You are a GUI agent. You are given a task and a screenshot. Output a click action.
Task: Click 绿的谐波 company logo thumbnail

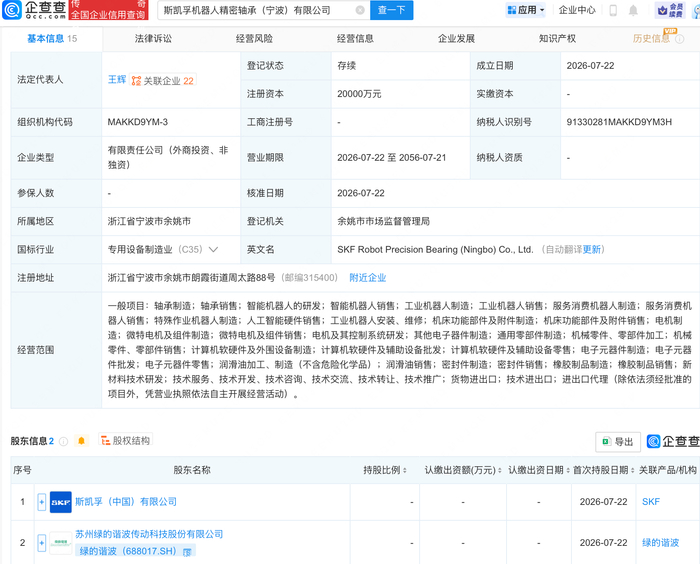coord(61,543)
